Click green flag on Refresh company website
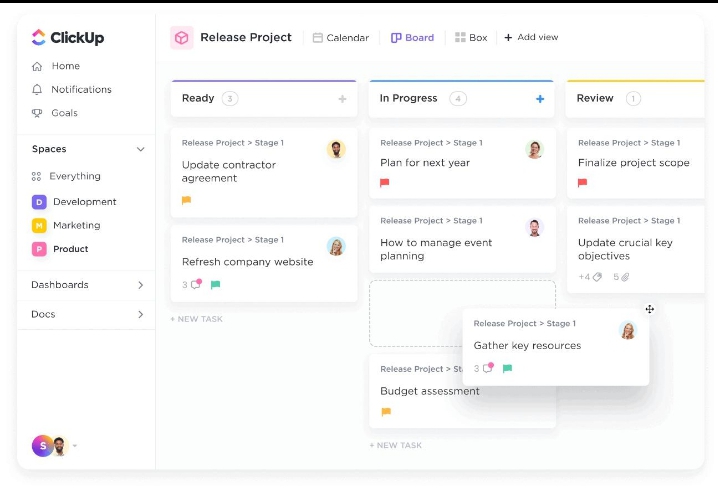 [x=215, y=285]
